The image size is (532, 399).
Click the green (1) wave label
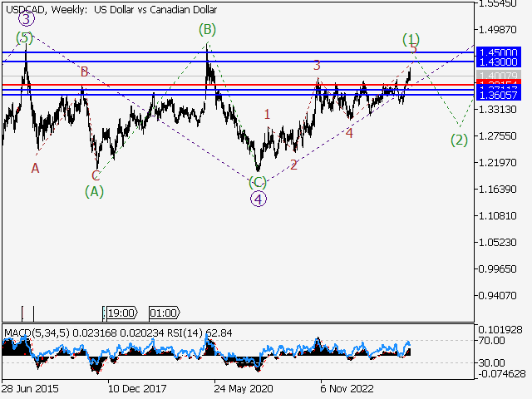click(411, 38)
